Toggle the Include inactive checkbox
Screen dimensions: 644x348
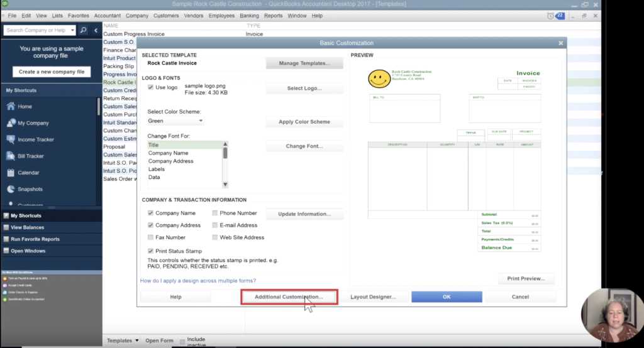tap(182, 342)
